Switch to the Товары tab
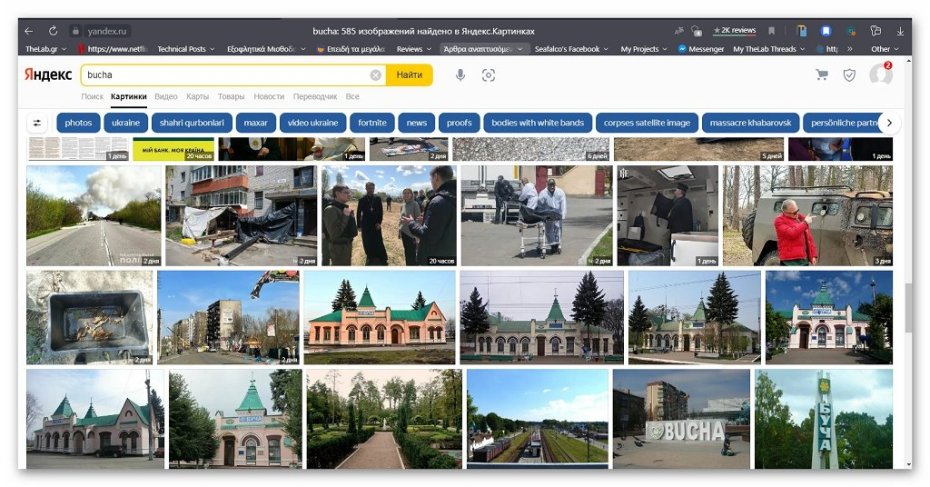930x487 pixels. tap(231, 96)
